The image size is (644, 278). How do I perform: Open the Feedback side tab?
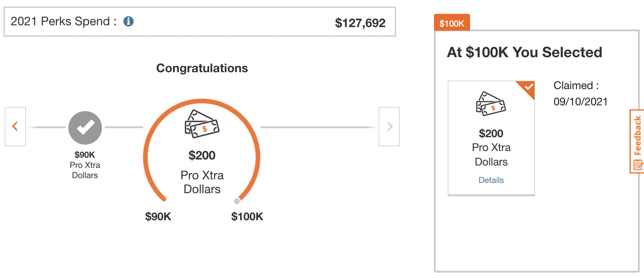tap(637, 135)
